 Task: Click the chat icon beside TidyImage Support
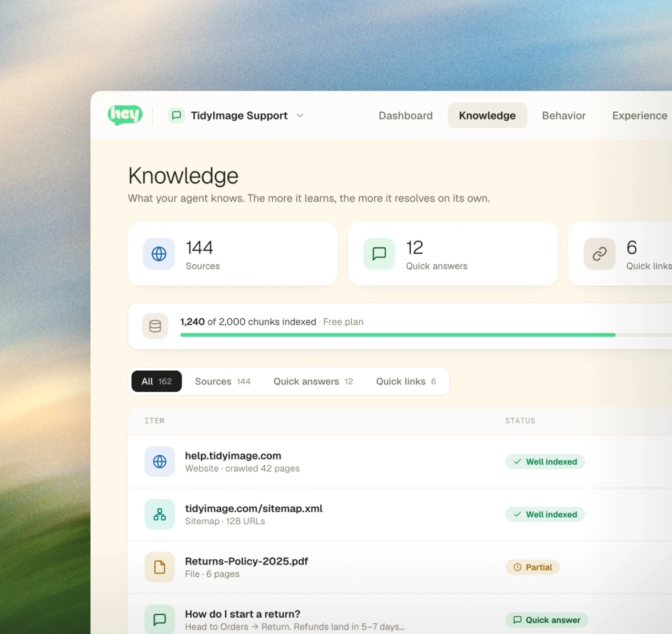(176, 115)
